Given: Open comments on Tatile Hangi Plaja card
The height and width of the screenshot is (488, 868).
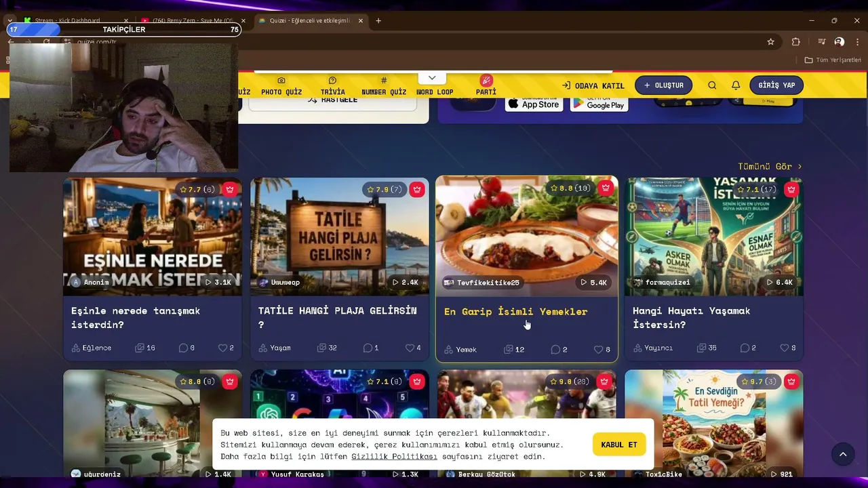Looking at the screenshot, I should [x=368, y=348].
